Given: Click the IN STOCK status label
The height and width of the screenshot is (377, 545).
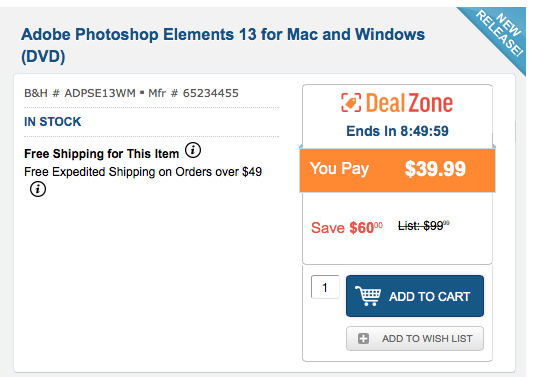Looking at the screenshot, I should pos(52,122).
